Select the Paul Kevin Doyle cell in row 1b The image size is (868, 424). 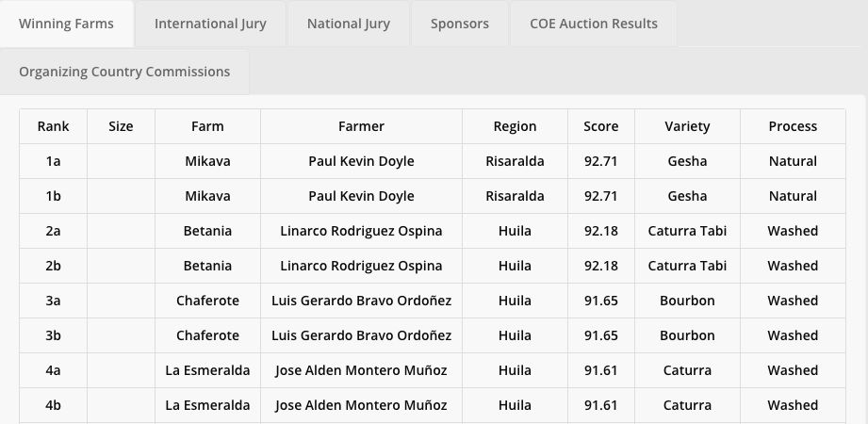[x=362, y=196]
